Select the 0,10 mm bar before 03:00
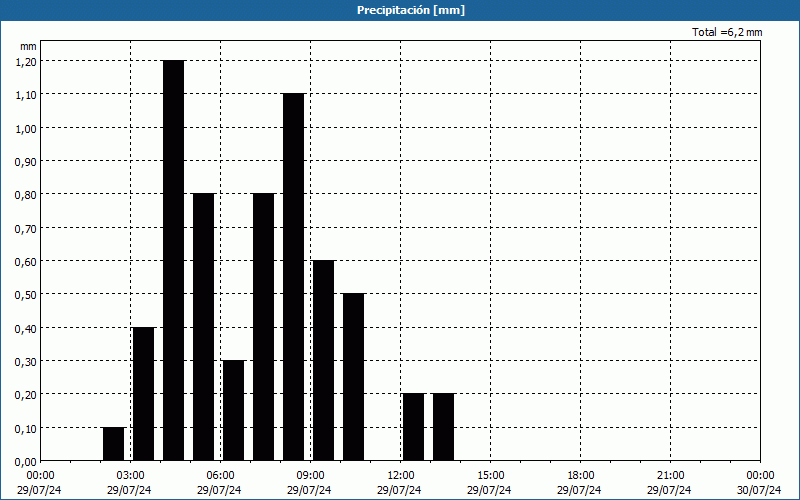800x500 pixels. pos(113,444)
